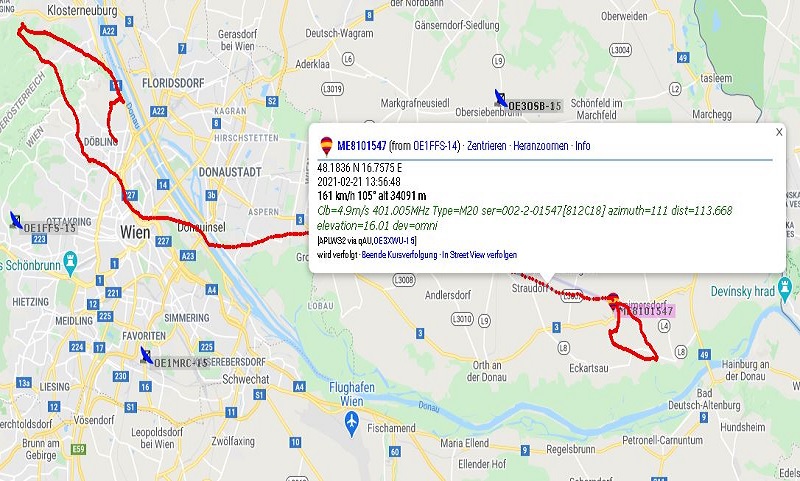Click In Street View verfolgen link

click(x=480, y=255)
